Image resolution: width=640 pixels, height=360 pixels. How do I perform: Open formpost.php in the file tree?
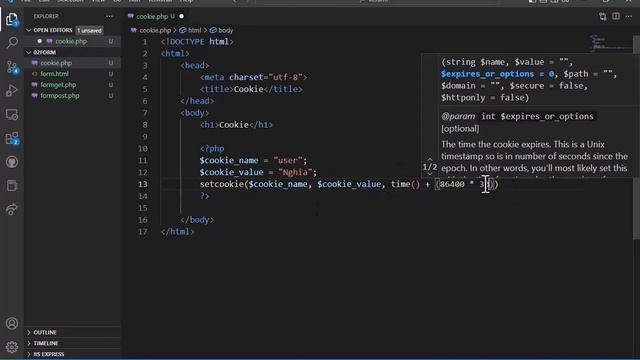[60, 96]
